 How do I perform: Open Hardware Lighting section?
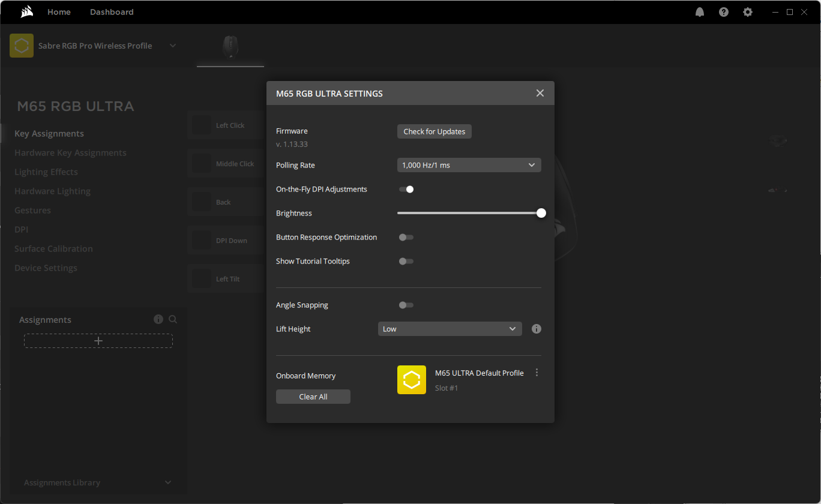pos(52,191)
